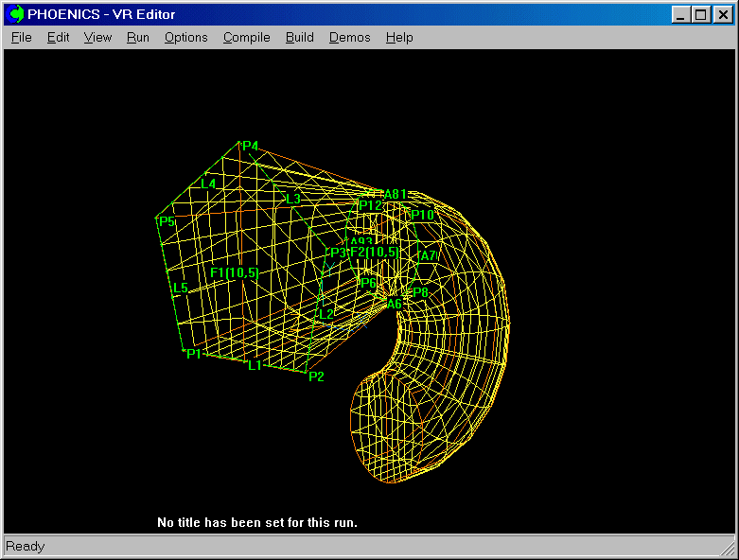Viewport: 739px width, 560px height.
Task: Open the Edit menu
Action: pos(58,38)
